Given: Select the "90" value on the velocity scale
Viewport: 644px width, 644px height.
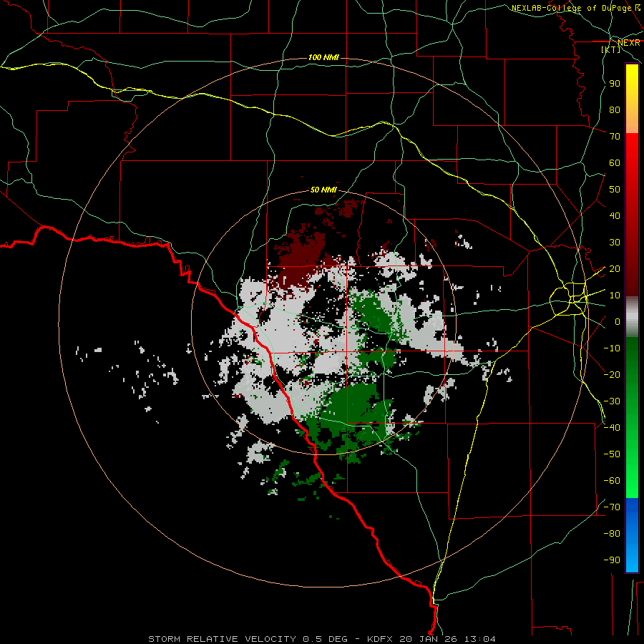Looking at the screenshot, I should [x=615, y=84].
